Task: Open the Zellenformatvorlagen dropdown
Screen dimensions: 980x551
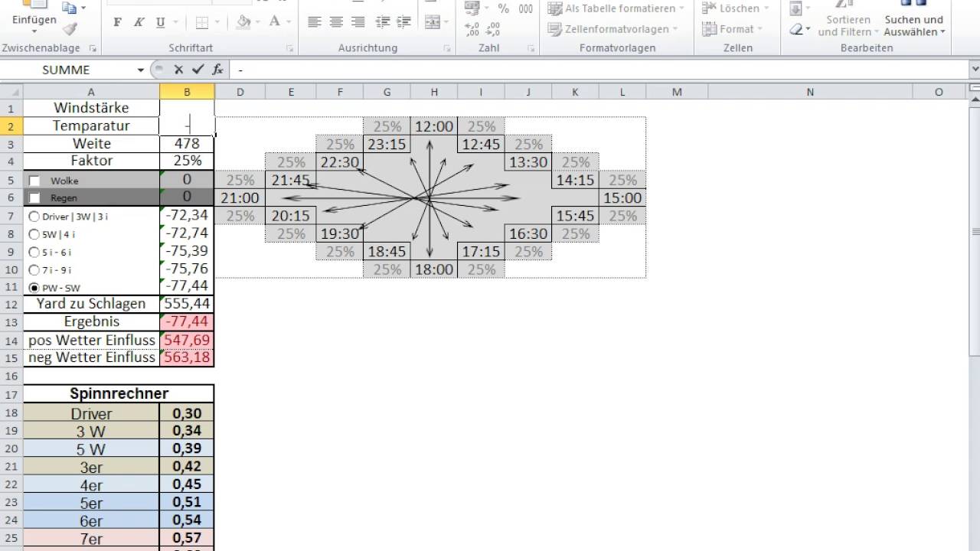Action: 675,29
